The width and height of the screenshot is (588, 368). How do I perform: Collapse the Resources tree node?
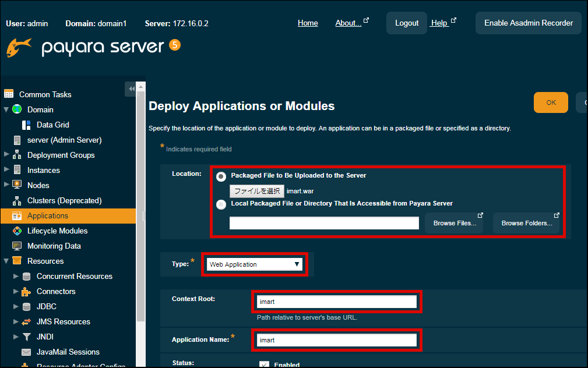[x=6, y=261]
